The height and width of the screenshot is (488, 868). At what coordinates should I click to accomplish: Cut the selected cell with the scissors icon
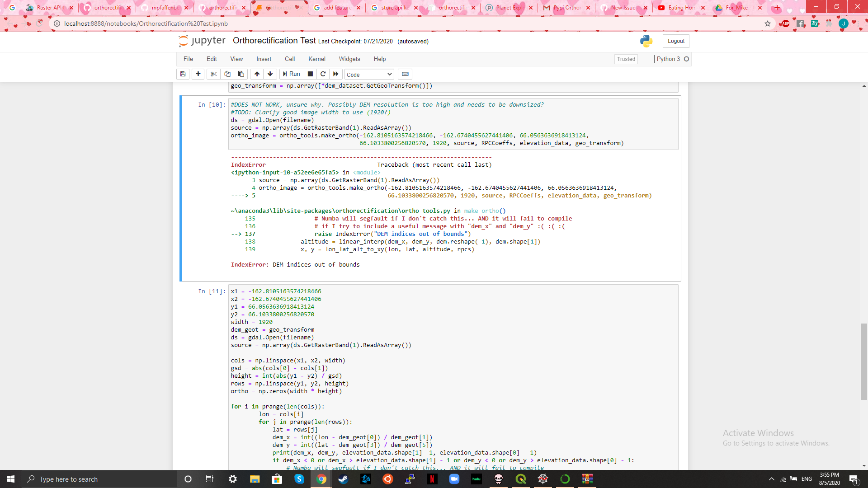(x=213, y=74)
